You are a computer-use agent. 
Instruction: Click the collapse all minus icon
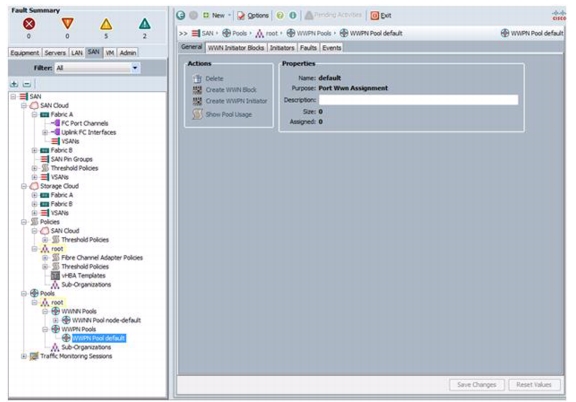tap(27, 84)
